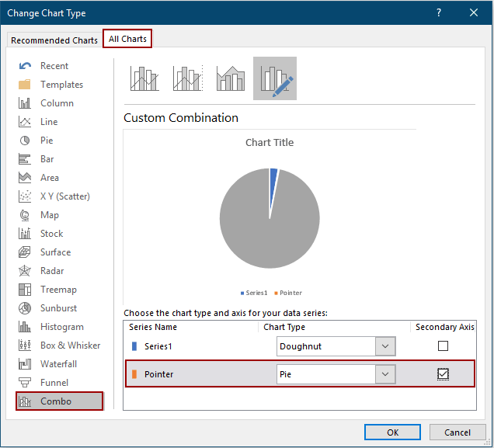This screenshot has height=448, width=494.
Task: Open Chart Type dropdown for Series1
Action: pos(385,346)
